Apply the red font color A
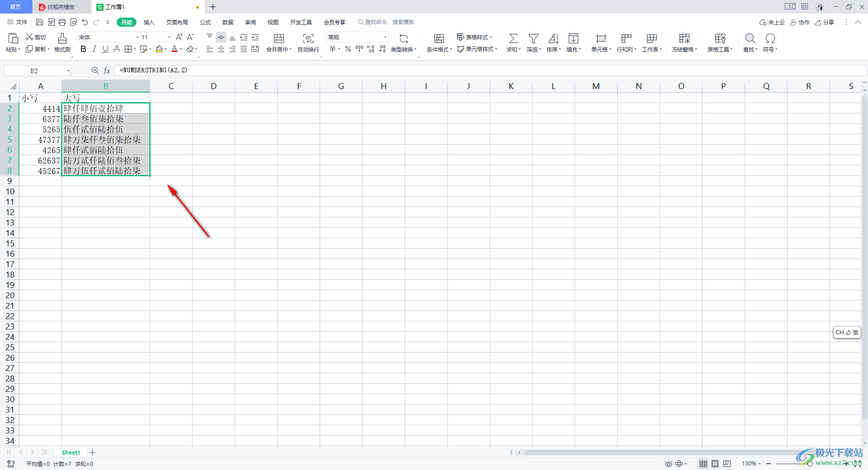The width and height of the screenshot is (868, 470). 175,49
